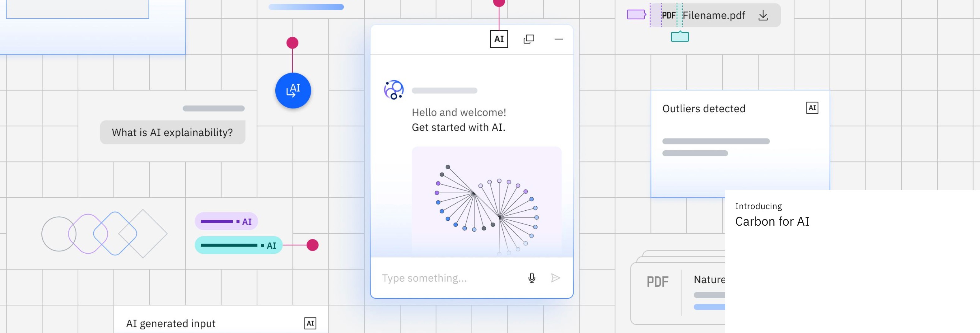
Task: Click the AI label in chat header
Action: [499, 39]
